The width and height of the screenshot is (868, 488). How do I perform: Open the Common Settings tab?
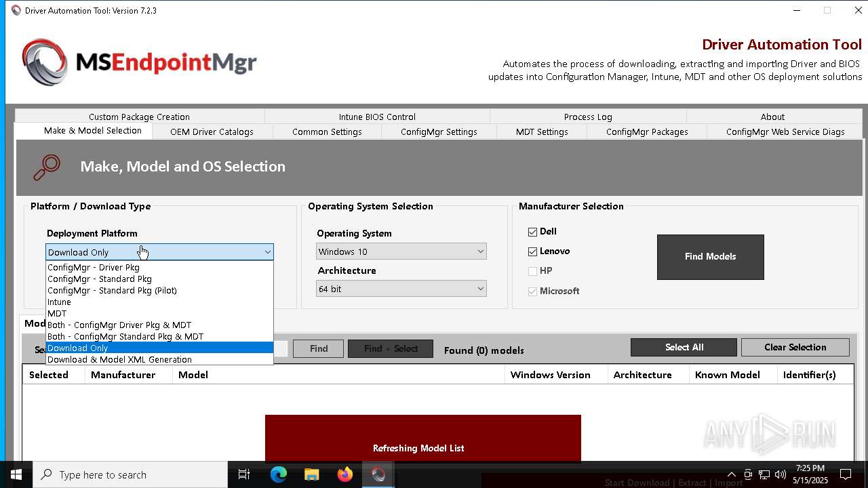pos(327,132)
